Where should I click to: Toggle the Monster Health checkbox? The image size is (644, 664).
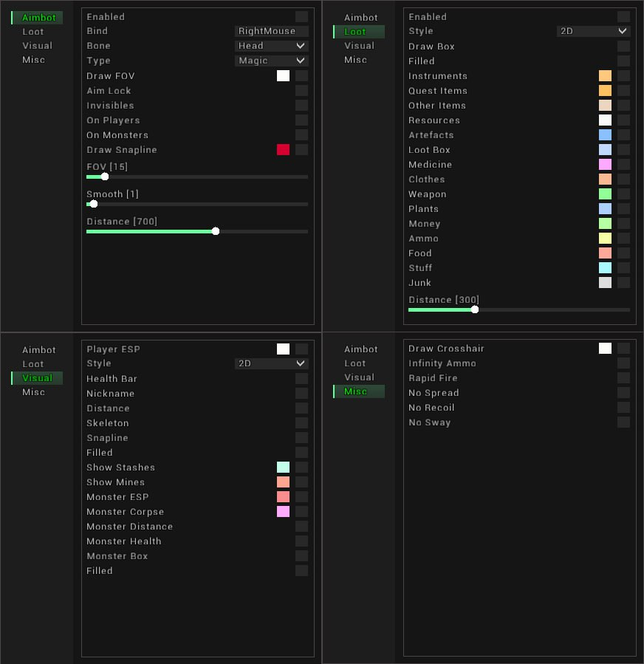pyautogui.click(x=301, y=541)
